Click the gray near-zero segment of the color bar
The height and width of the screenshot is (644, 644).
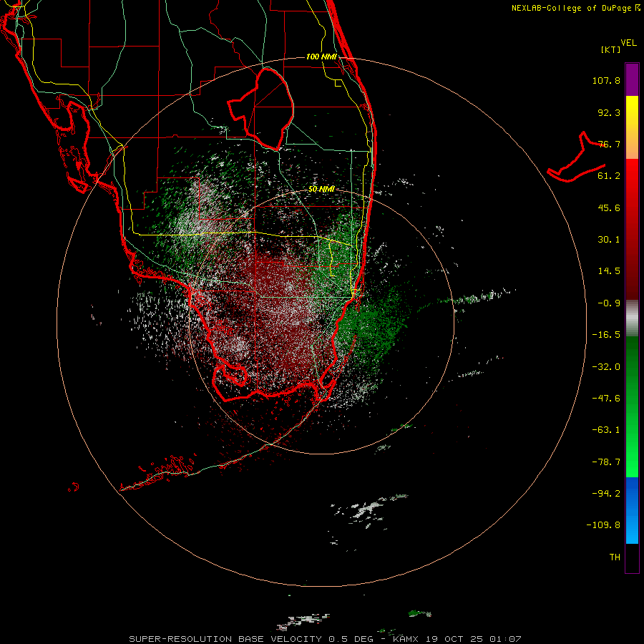[x=632, y=318]
